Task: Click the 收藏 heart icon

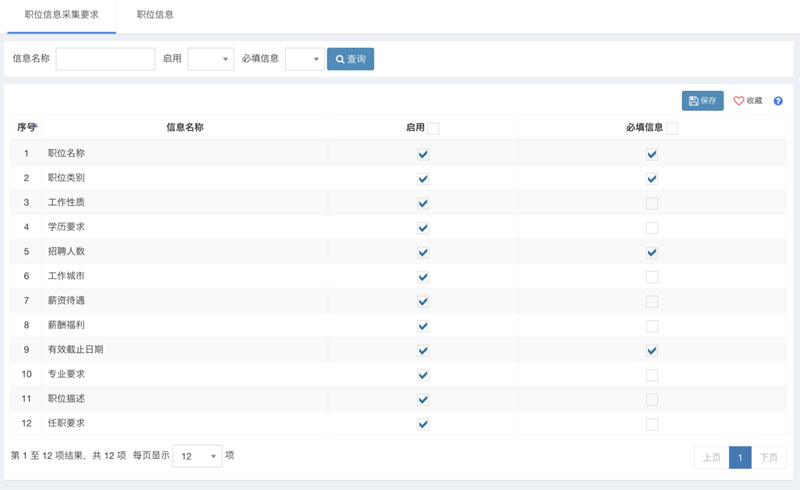Action: 739,101
